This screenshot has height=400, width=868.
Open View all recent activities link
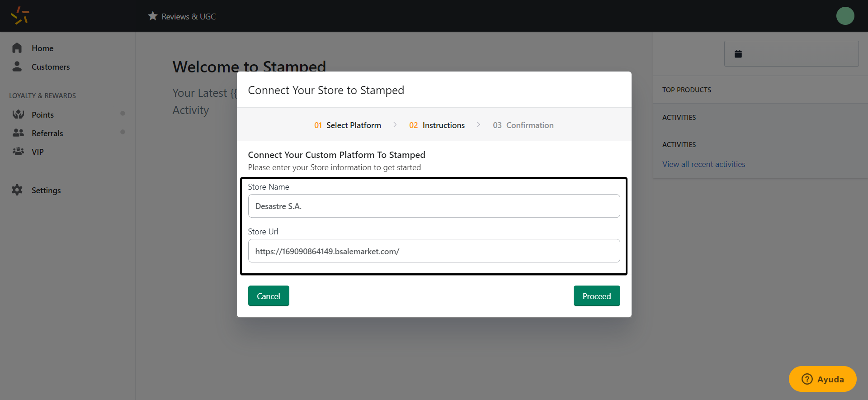(x=704, y=164)
